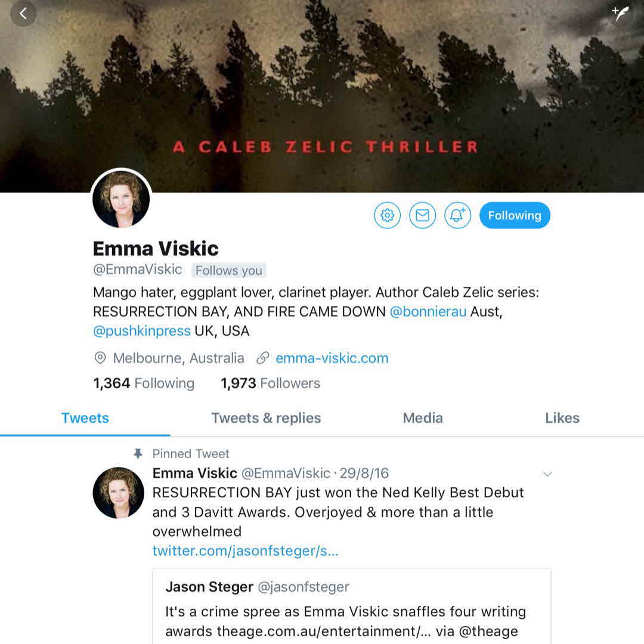This screenshot has height=644, width=644.
Task: Enlarge Emma Viskic's profile picture
Action: 121,199
